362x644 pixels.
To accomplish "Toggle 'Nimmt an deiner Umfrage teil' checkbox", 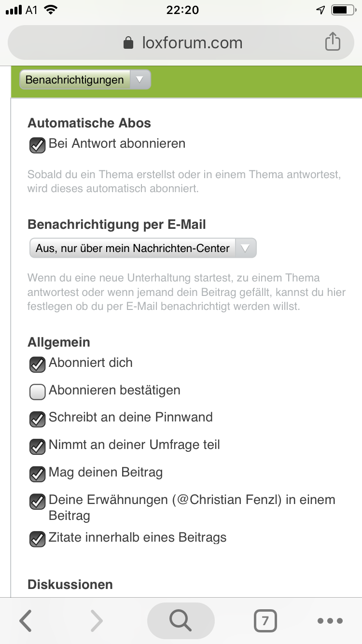I will (x=38, y=447).
